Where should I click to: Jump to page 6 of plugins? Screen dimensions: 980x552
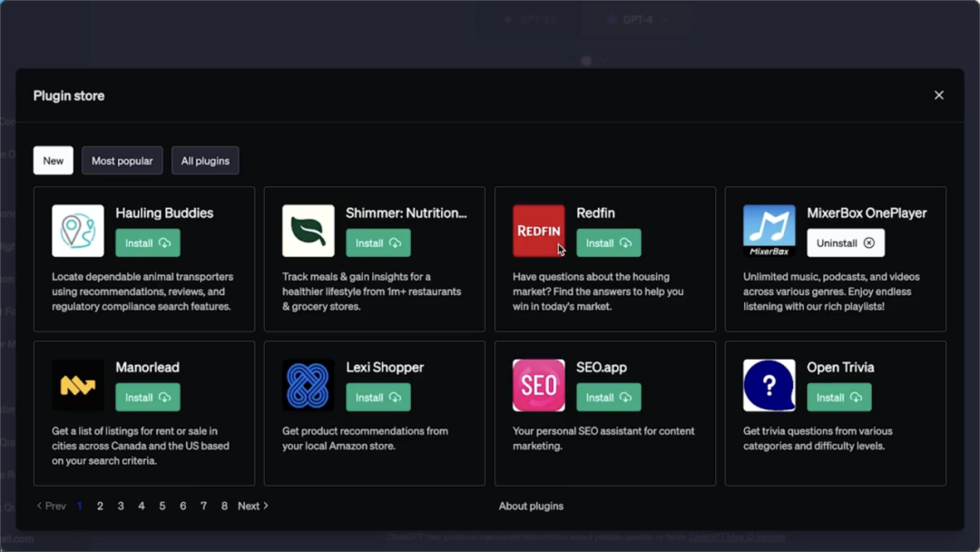183,506
